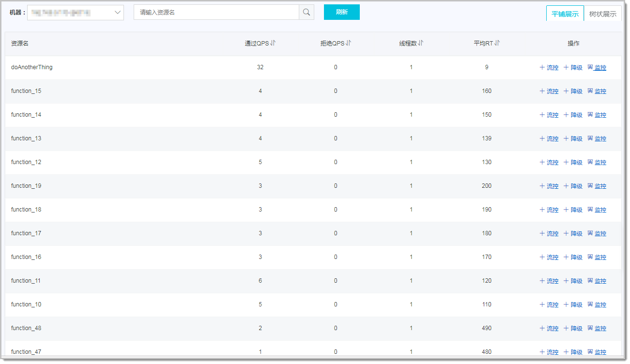The width and height of the screenshot is (630, 364).
Task: Add 流控 rule for function_14
Action: tap(549, 115)
